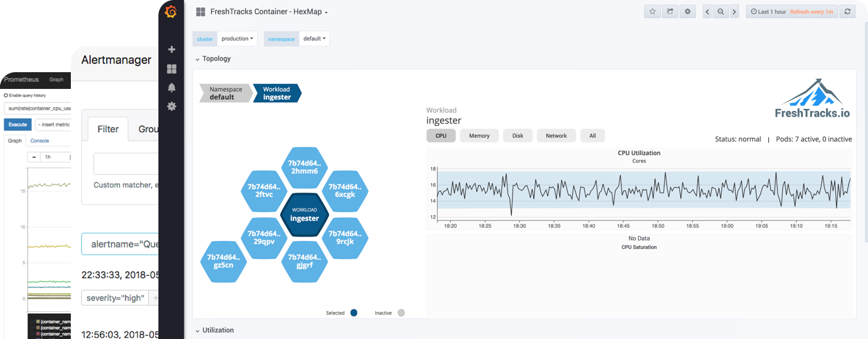
Task: Click Alertmanager title link
Action: tap(116, 60)
